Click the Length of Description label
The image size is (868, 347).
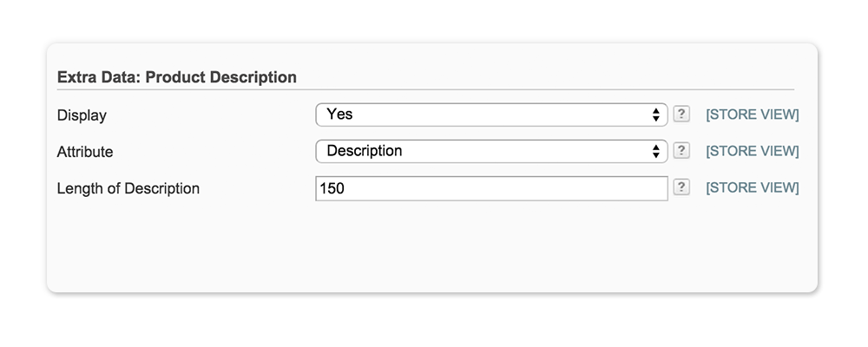click(x=128, y=188)
